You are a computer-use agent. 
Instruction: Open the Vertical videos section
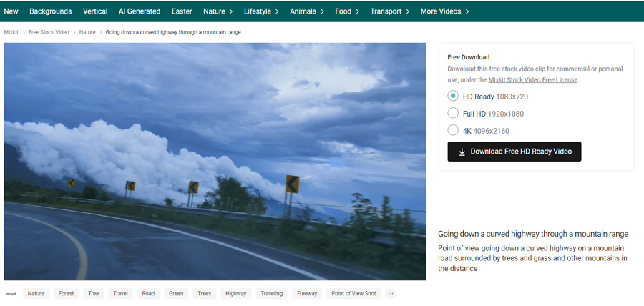pyautogui.click(x=95, y=11)
